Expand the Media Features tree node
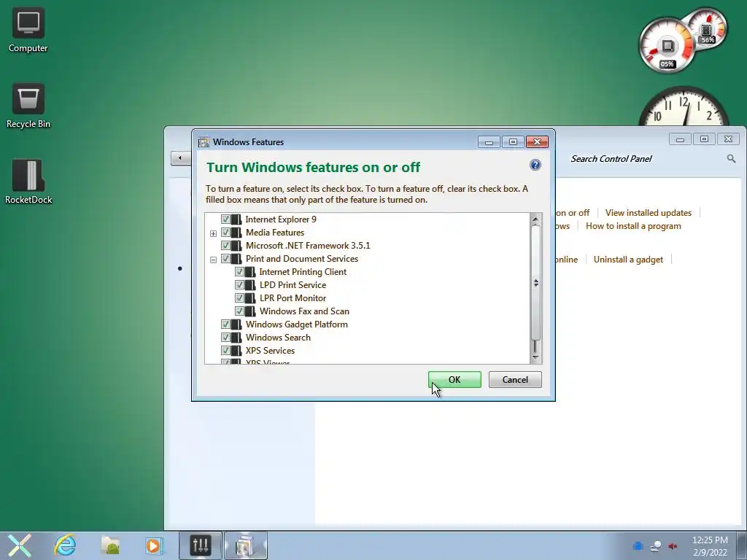The width and height of the screenshot is (747, 560). point(214,233)
